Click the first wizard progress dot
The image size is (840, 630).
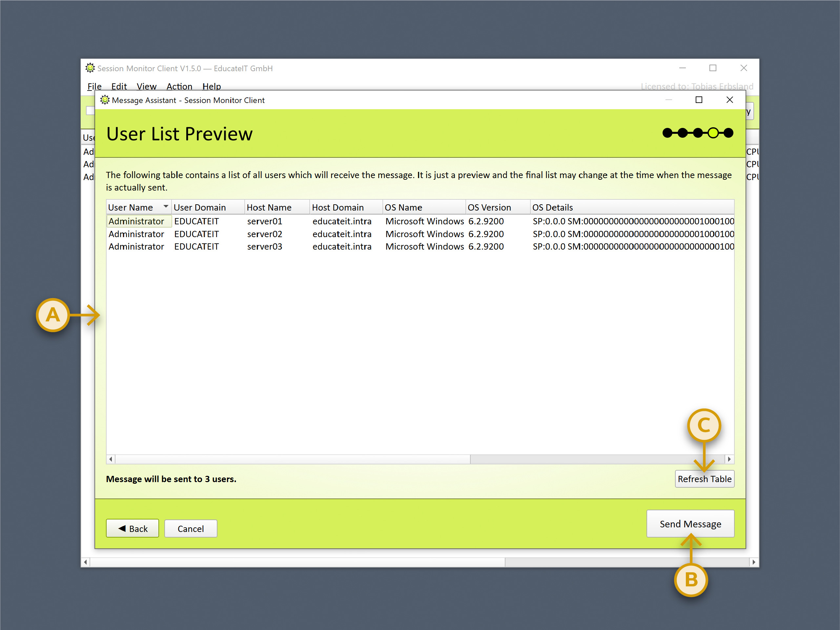667,133
